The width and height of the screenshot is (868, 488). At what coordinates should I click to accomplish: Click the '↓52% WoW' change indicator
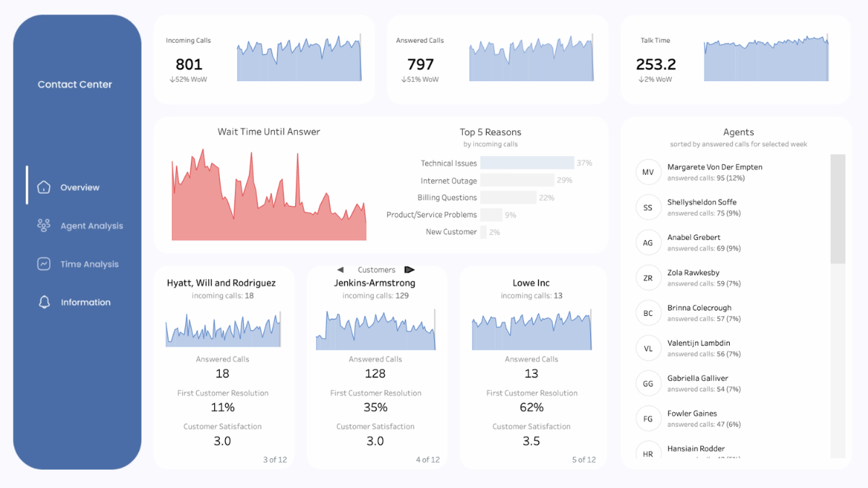coord(188,80)
